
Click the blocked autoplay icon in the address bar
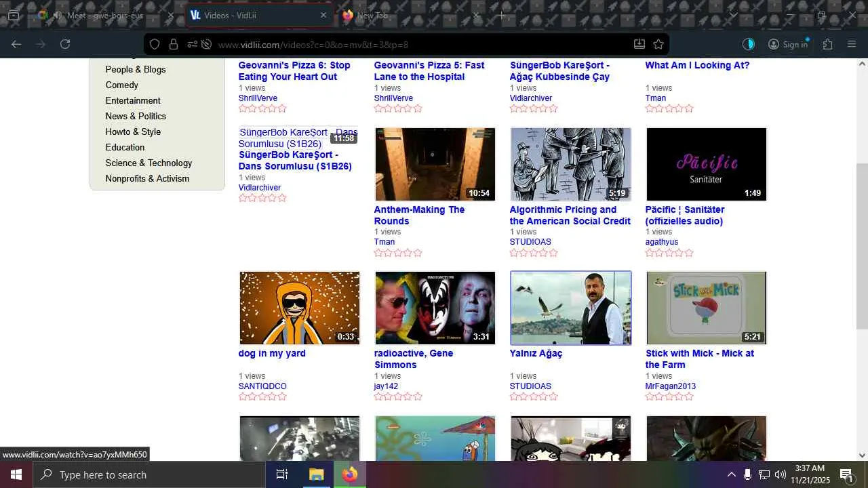click(207, 45)
